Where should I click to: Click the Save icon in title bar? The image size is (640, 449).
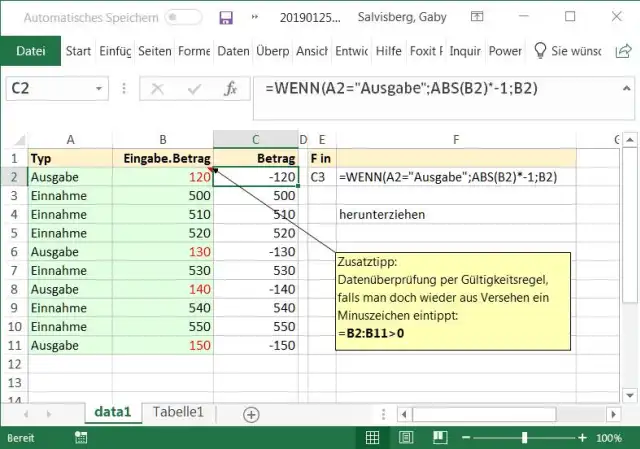[226, 17]
